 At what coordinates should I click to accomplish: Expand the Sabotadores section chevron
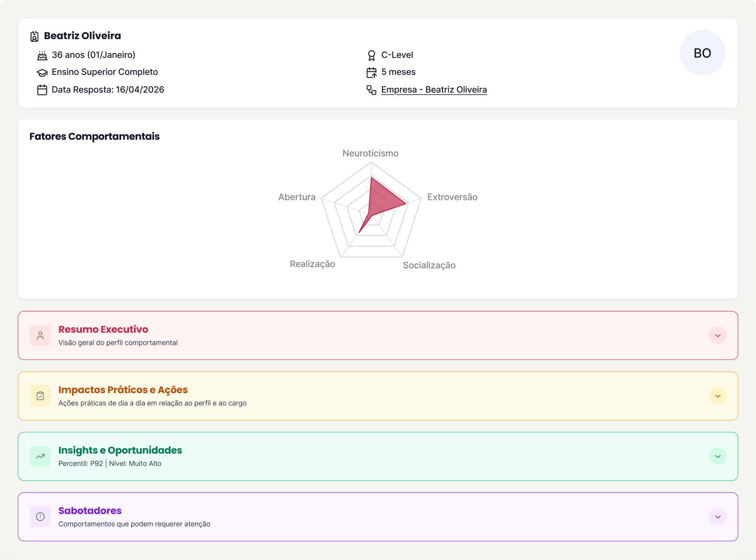tap(718, 517)
